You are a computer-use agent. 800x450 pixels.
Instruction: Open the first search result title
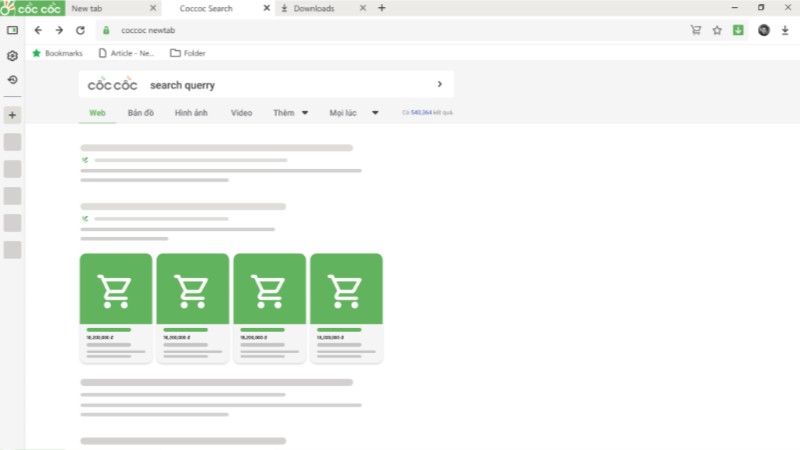coord(216,148)
